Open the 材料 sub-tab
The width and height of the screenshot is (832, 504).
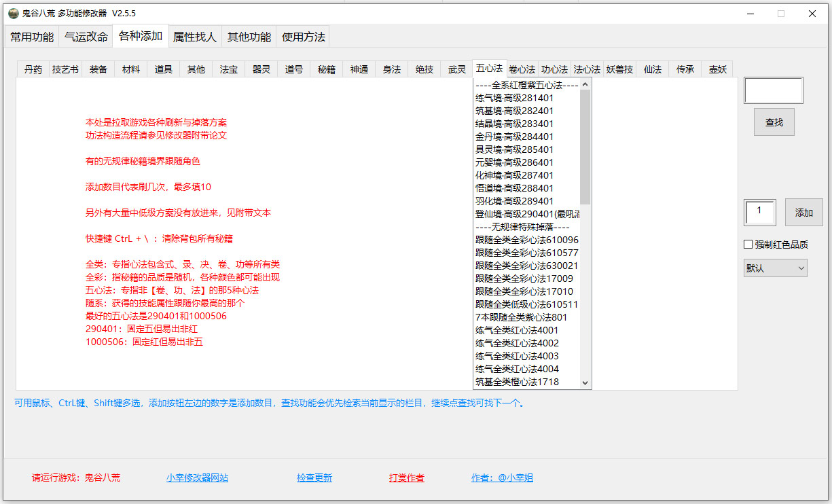pyautogui.click(x=131, y=69)
